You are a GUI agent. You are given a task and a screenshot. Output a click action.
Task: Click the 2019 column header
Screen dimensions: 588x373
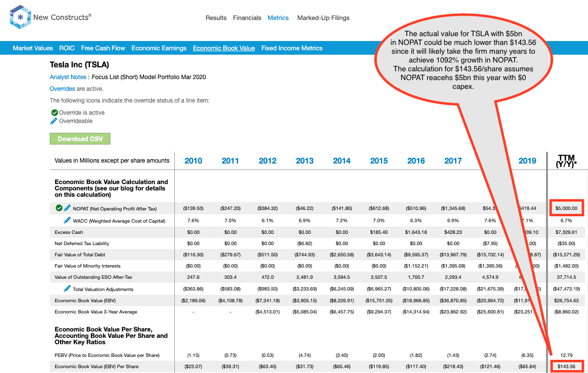pyautogui.click(x=527, y=161)
